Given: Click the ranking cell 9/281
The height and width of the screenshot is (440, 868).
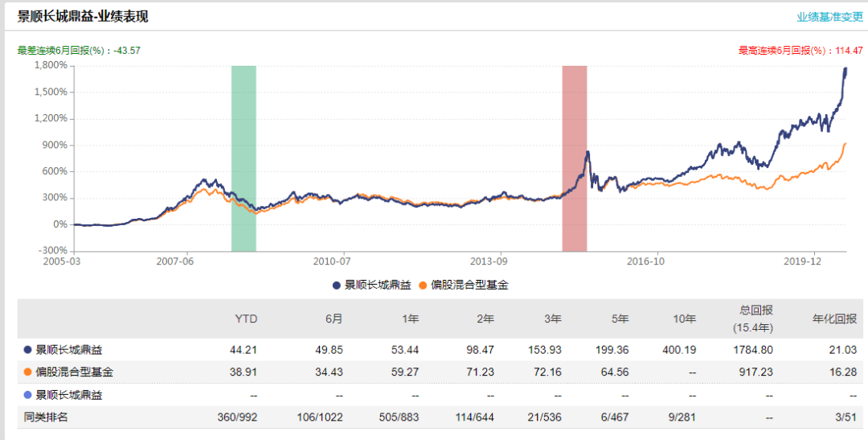Looking at the screenshot, I should click(682, 417).
